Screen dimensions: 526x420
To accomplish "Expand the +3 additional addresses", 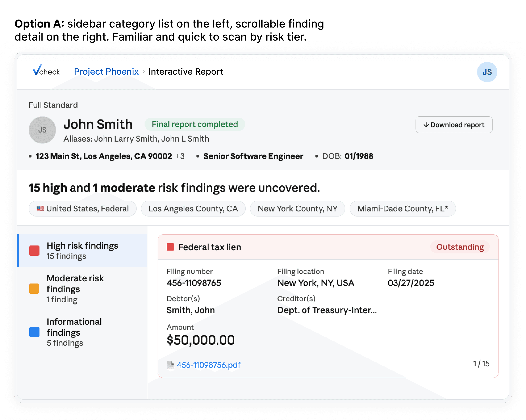I will coord(180,156).
